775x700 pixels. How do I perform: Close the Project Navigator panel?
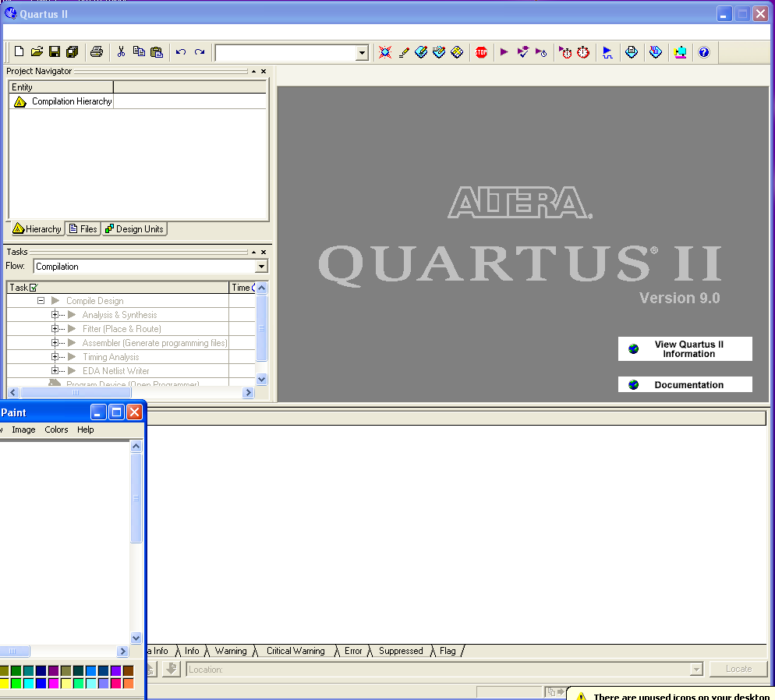264,71
